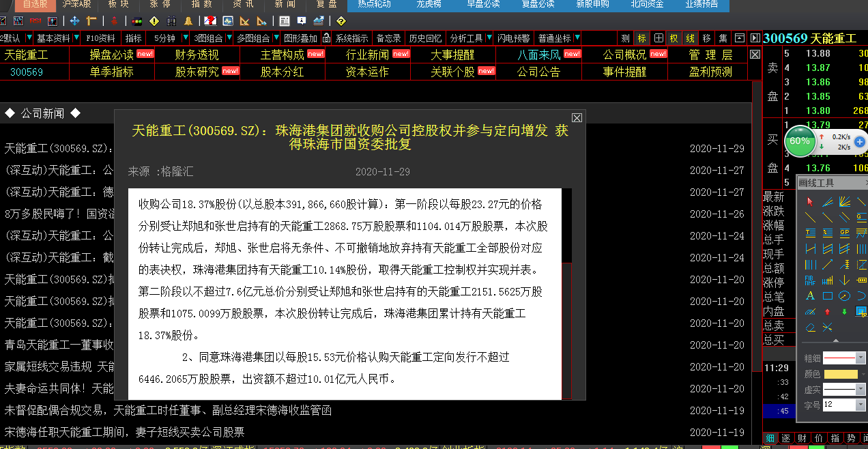Toggle the lock icon beside 图形叠加
The height and width of the screenshot is (449, 868).
(326, 38)
